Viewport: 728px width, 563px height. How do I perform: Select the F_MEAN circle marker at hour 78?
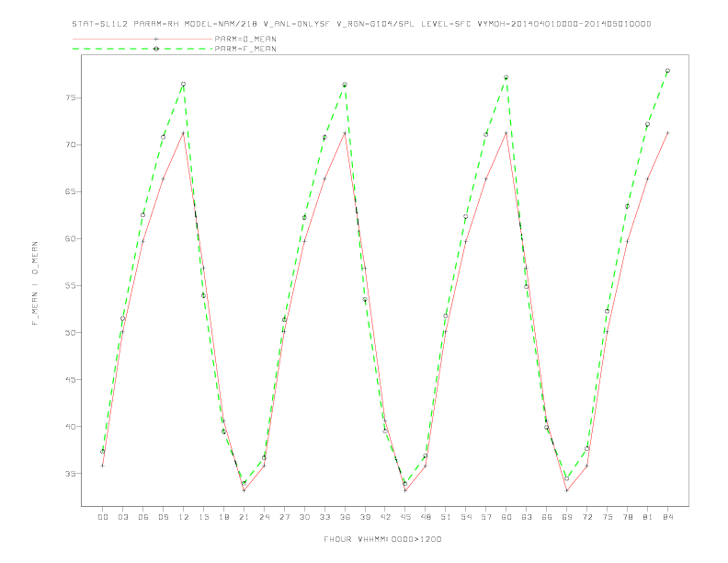point(627,206)
